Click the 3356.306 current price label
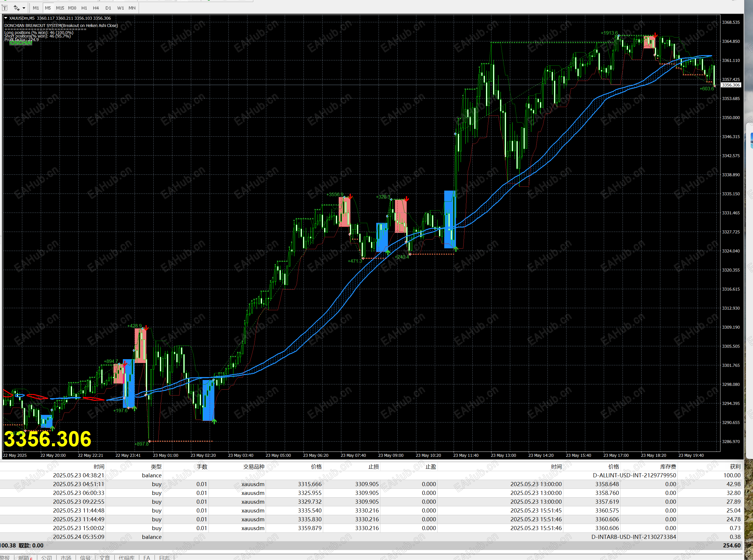Viewport: 753px width, 560px height. click(x=731, y=85)
